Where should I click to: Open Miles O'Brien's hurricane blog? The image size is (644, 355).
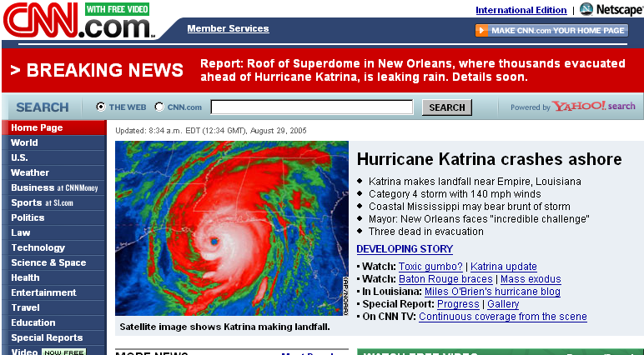coord(492,292)
